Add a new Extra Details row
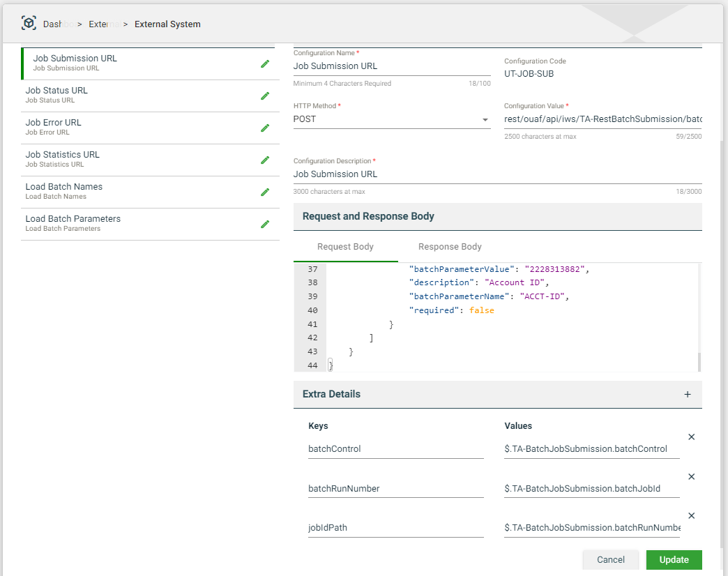This screenshot has height=576, width=728. (x=687, y=394)
